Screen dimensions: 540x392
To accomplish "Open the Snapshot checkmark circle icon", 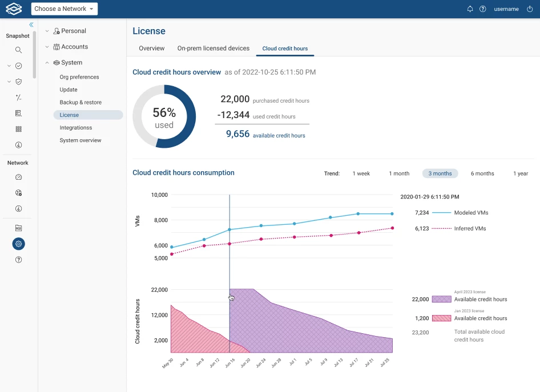I will click(x=19, y=66).
